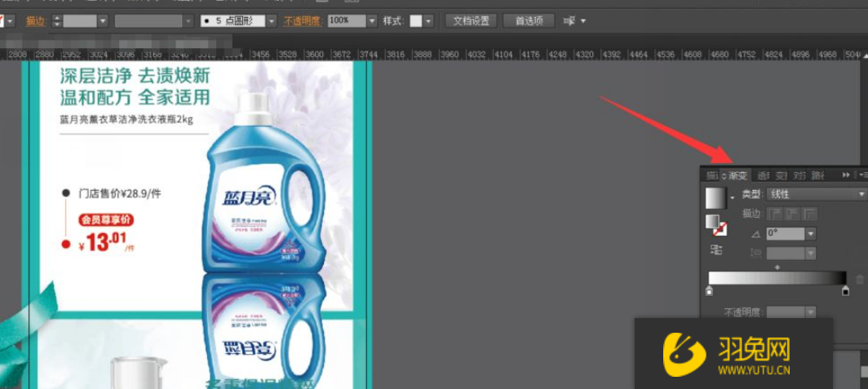Click the 100% opacity field in control bar
868x389 pixels.
tap(347, 21)
